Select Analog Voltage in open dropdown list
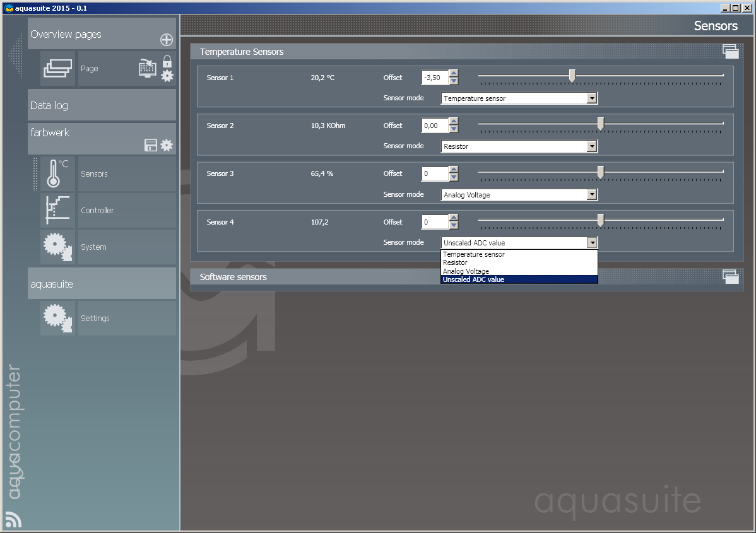The image size is (756, 533). (519, 271)
